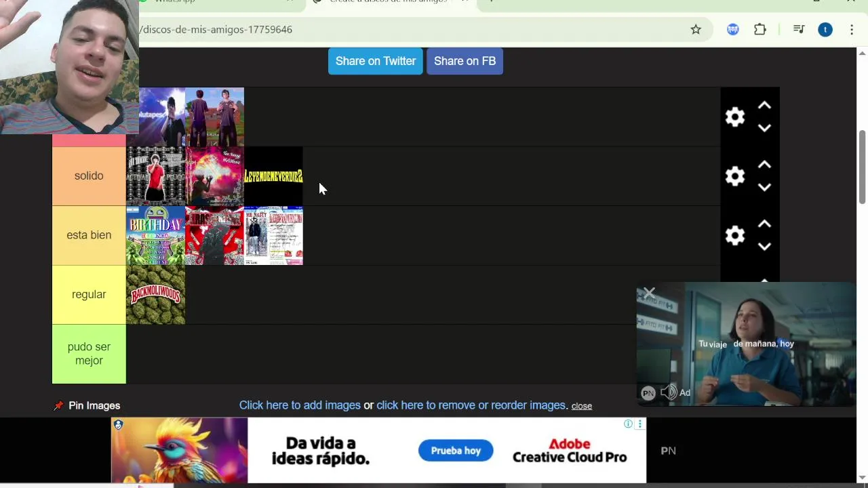Select the Leyendeneverdie2 album cover
Screen dimensions: 868x488
coord(273,176)
